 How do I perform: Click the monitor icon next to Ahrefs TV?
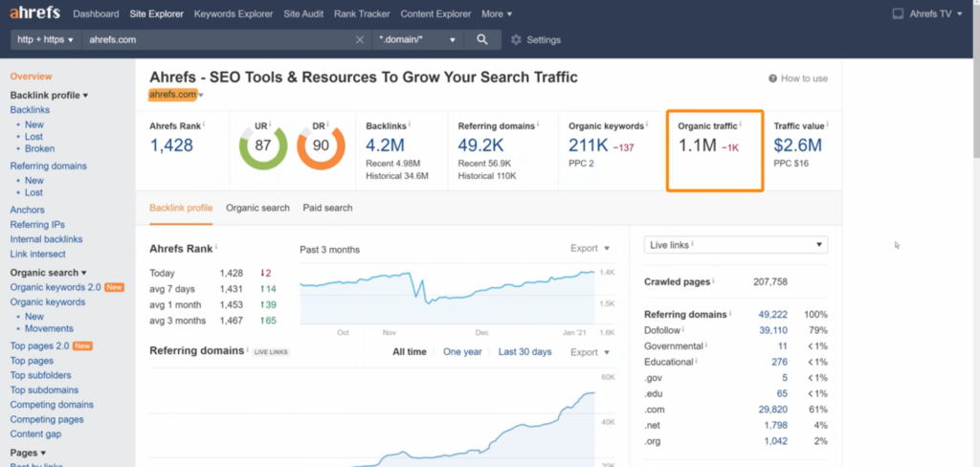(898, 13)
